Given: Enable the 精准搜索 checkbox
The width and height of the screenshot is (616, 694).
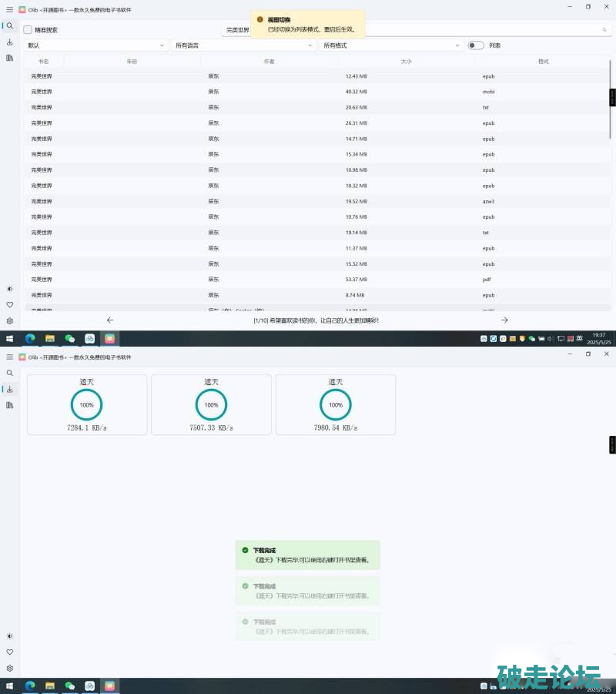Looking at the screenshot, I should pos(28,30).
